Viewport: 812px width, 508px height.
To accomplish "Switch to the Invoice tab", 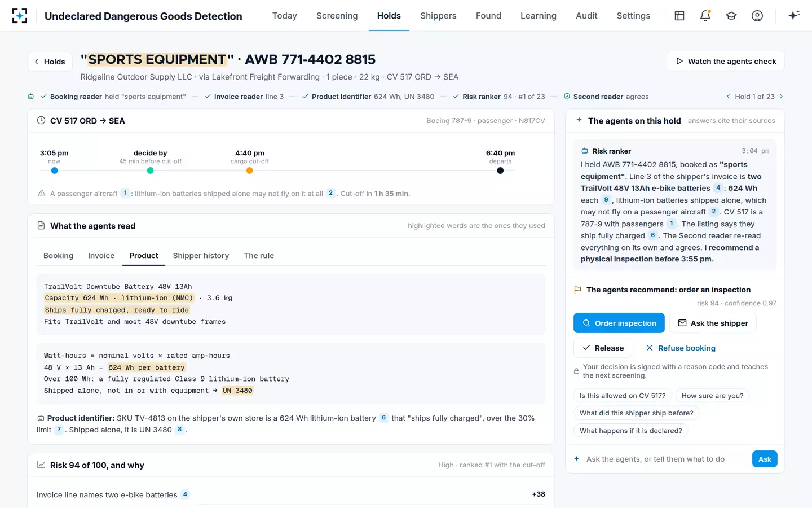I will (x=101, y=256).
